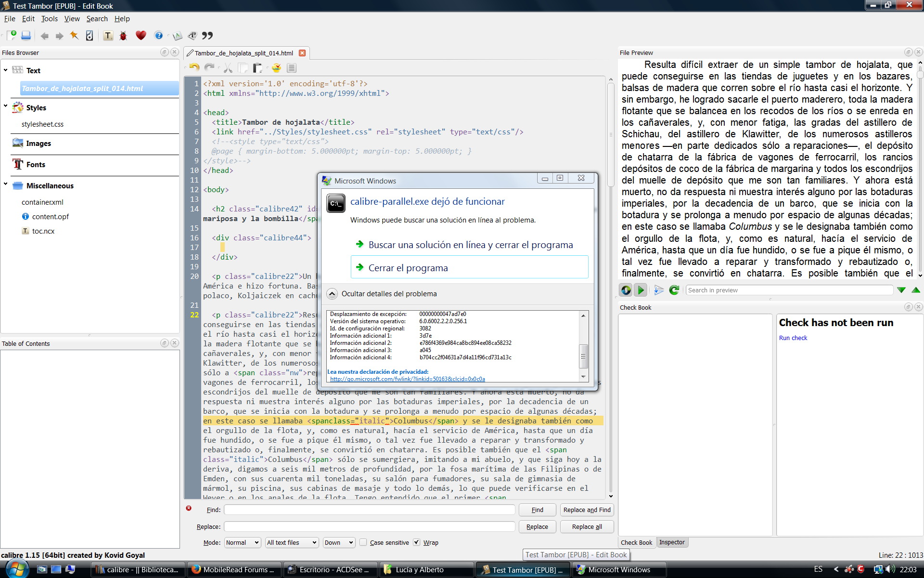Click the red heart donate icon
This screenshot has width=924, height=578.
(141, 35)
